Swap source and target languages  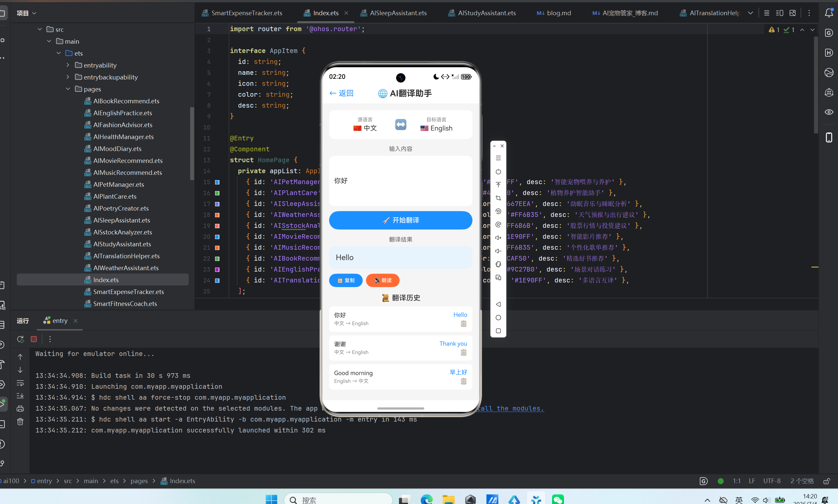(401, 124)
